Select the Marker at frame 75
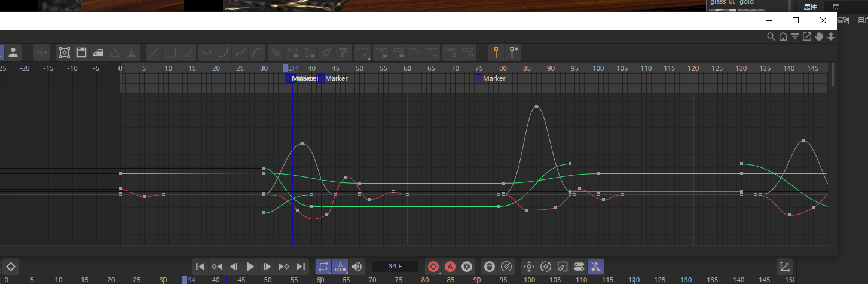The height and width of the screenshot is (284, 868). [479, 78]
